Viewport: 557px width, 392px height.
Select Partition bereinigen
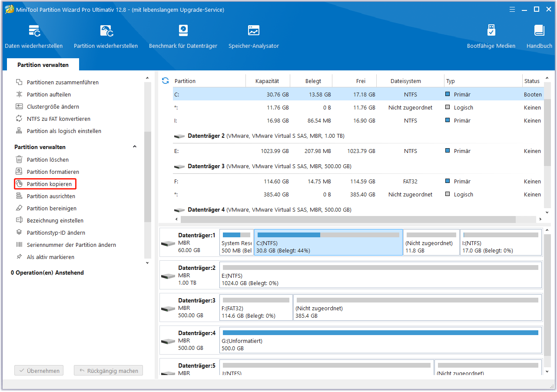tap(52, 208)
